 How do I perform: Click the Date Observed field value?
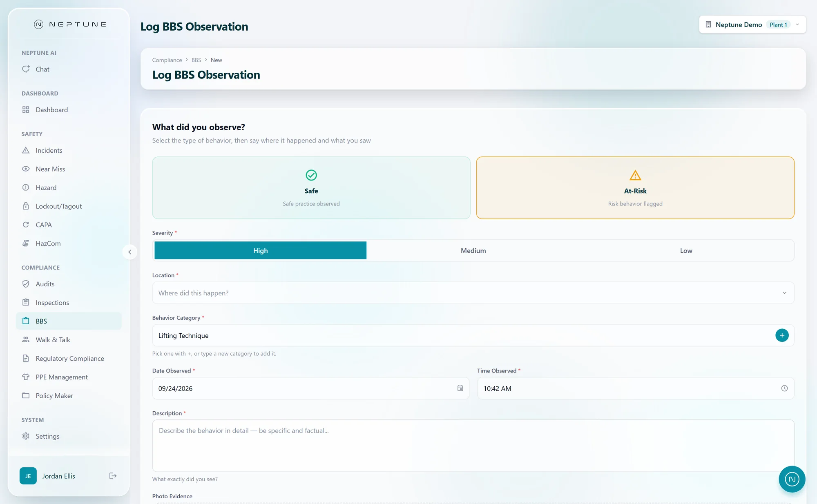pos(175,388)
